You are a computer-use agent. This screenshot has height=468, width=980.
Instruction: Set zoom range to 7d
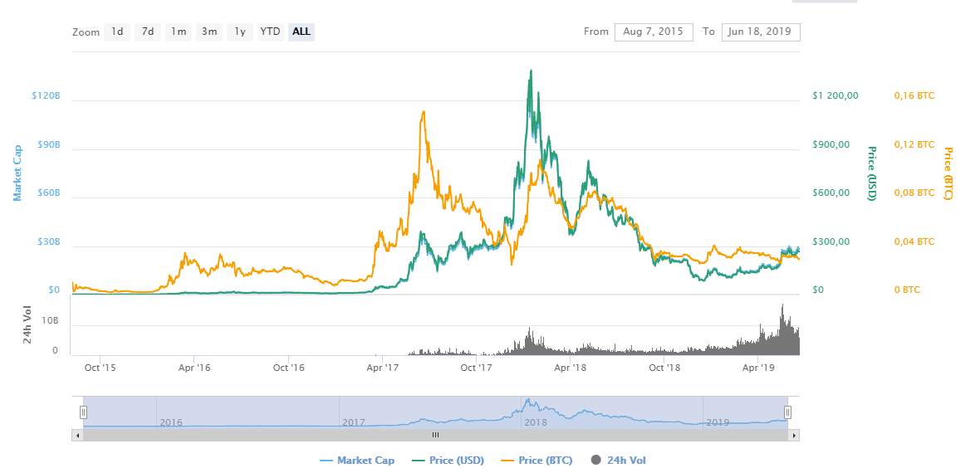[x=148, y=32]
